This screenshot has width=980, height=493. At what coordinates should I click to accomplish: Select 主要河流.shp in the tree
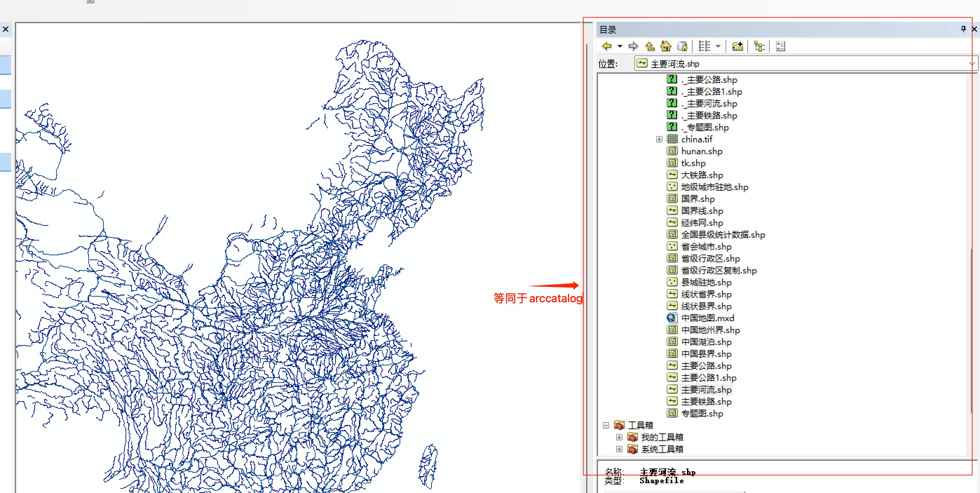(706, 390)
